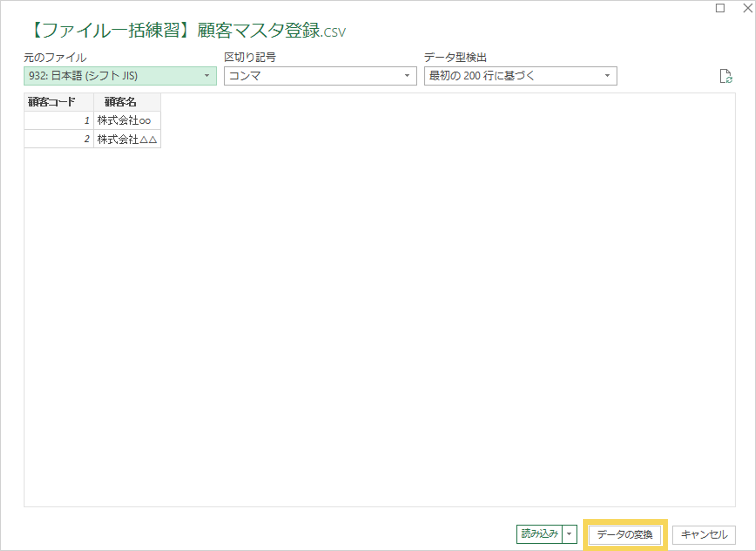This screenshot has height=551, width=756.
Task: Click the arrow next to 読み込み button
Action: (569, 534)
